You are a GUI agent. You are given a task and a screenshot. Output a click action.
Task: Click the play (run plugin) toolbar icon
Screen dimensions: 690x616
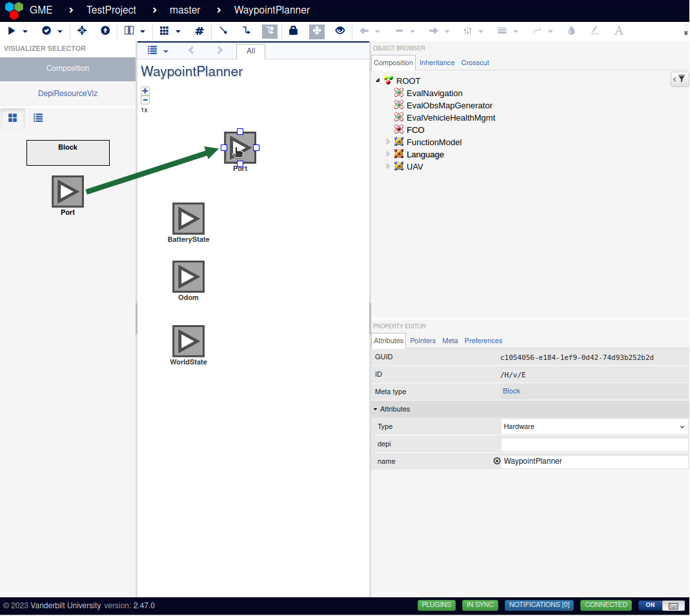(12, 31)
